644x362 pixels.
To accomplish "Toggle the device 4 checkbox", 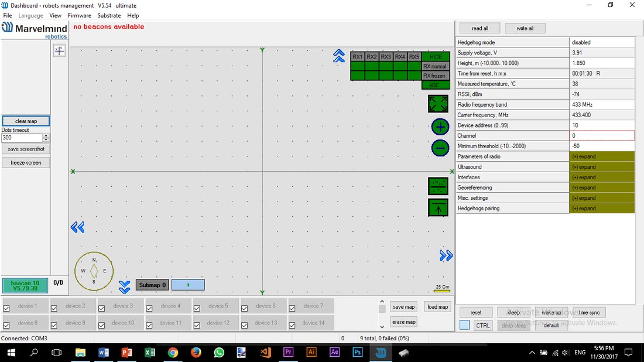I will [x=149, y=308].
